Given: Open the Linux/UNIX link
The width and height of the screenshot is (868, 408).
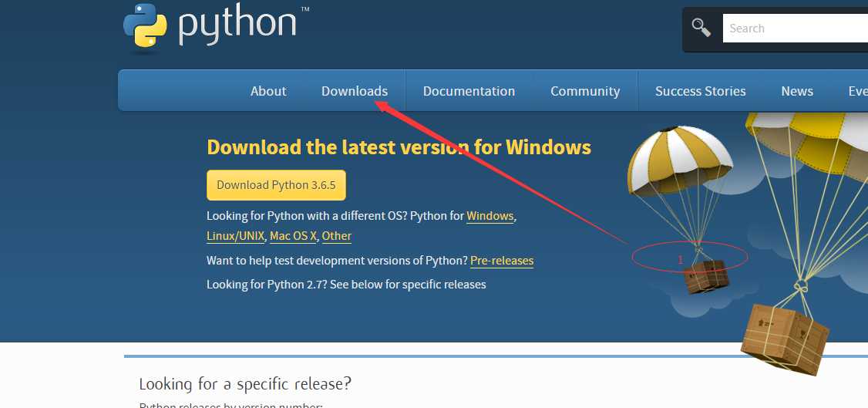Looking at the screenshot, I should [236, 236].
